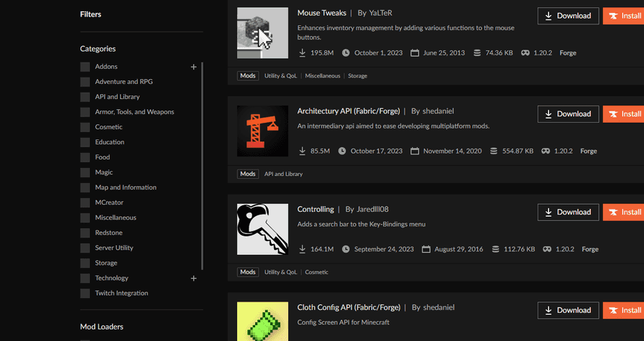This screenshot has width=644, height=341.
Task: Select the Utility & QoL tag on Mouse Tweaks
Action: point(280,75)
